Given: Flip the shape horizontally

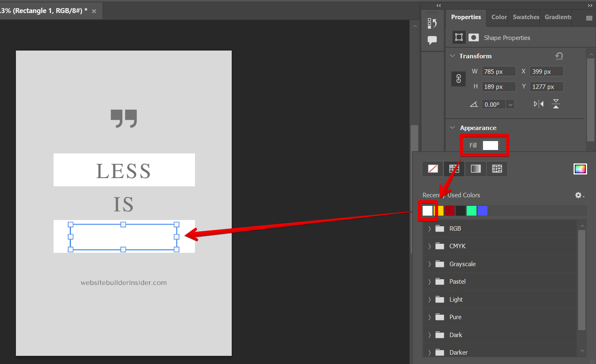Looking at the screenshot, I should [x=538, y=104].
